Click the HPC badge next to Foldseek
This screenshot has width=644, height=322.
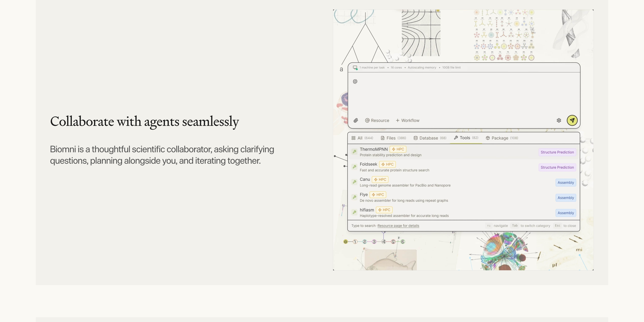(x=387, y=164)
